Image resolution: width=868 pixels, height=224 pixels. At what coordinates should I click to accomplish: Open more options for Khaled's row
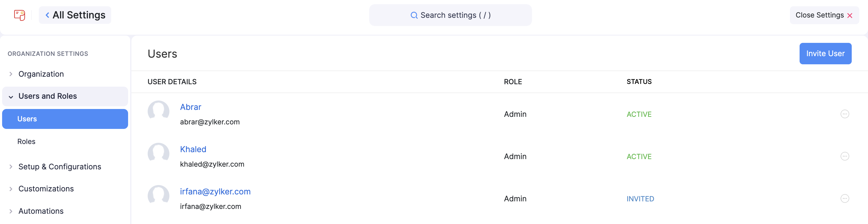pos(845,156)
